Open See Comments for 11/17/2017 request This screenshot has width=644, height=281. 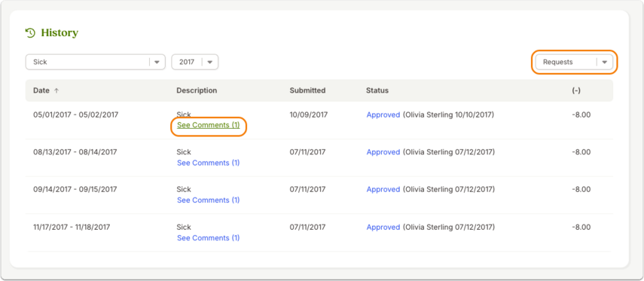[x=208, y=238]
